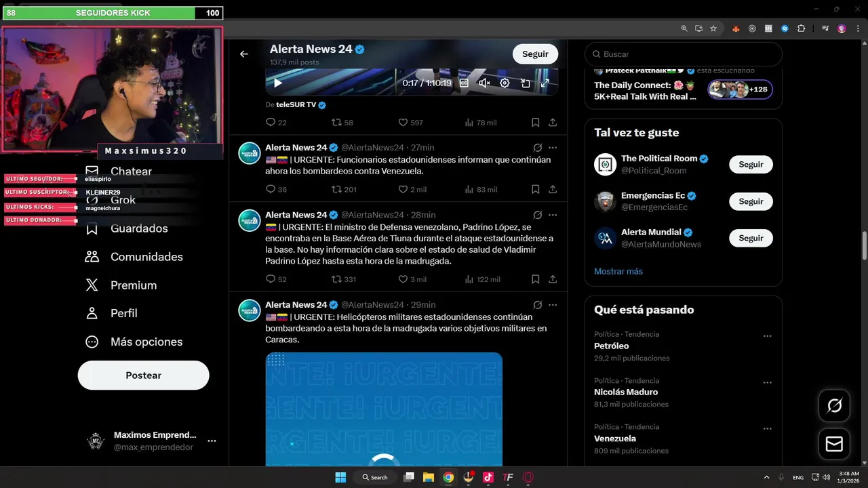This screenshot has height=488, width=868.
Task: Open Premium in sidebar
Action: tap(121, 285)
